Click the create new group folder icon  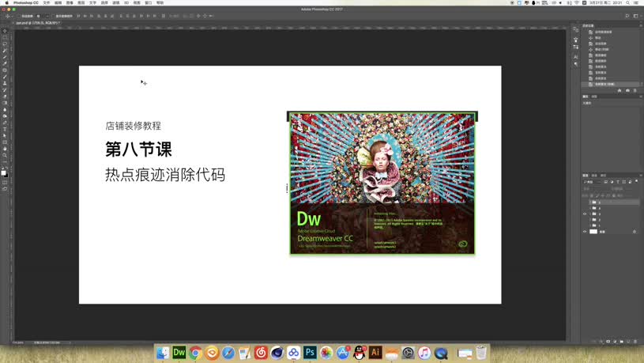[x=621, y=341]
